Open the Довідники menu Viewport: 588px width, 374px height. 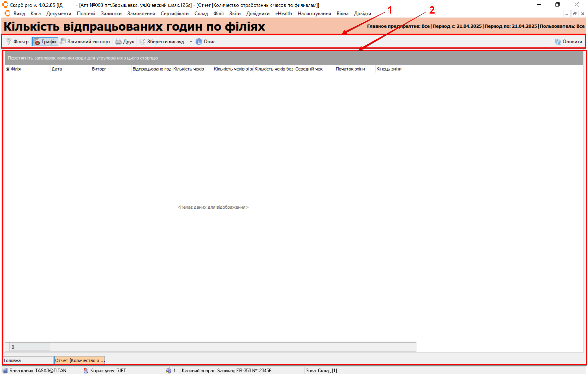(x=258, y=14)
